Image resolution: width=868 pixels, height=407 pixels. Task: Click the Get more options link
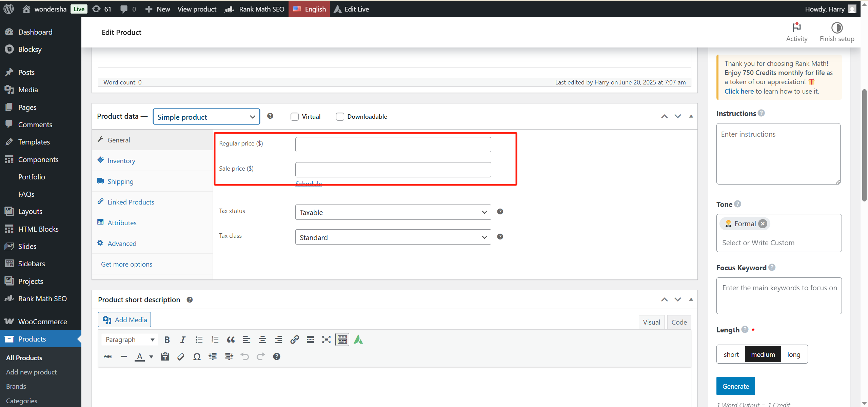click(x=126, y=264)
